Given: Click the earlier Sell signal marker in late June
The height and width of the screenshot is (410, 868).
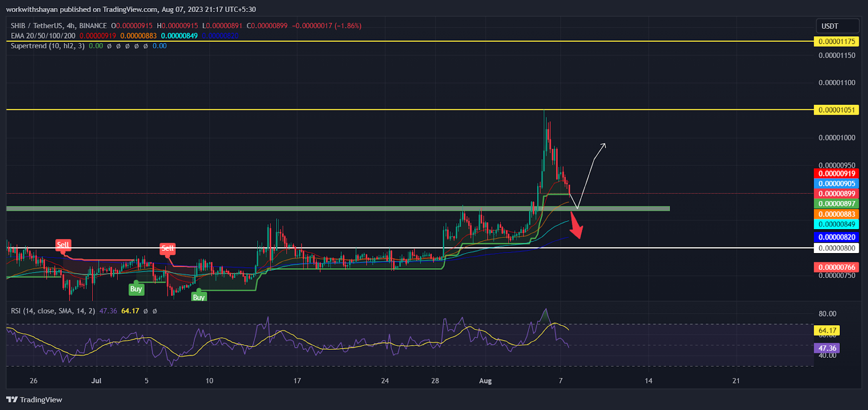Looking at the screenshot, I should (x=63, y=245).
